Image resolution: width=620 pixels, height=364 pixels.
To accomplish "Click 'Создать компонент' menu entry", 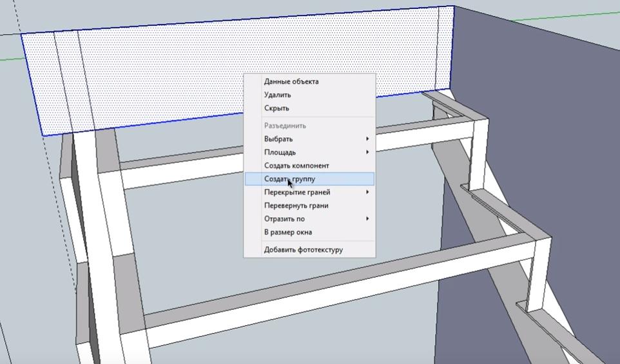I will pos(296,166).
